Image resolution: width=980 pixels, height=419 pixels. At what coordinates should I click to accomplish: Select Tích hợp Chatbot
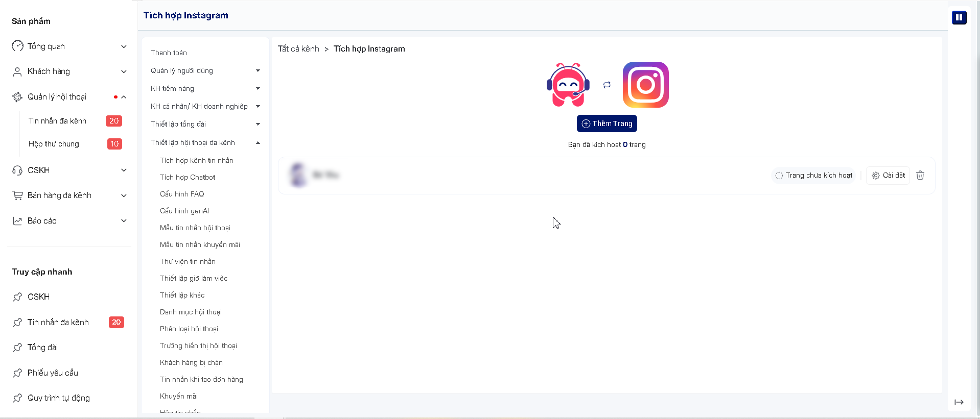(x=188, y=177)
